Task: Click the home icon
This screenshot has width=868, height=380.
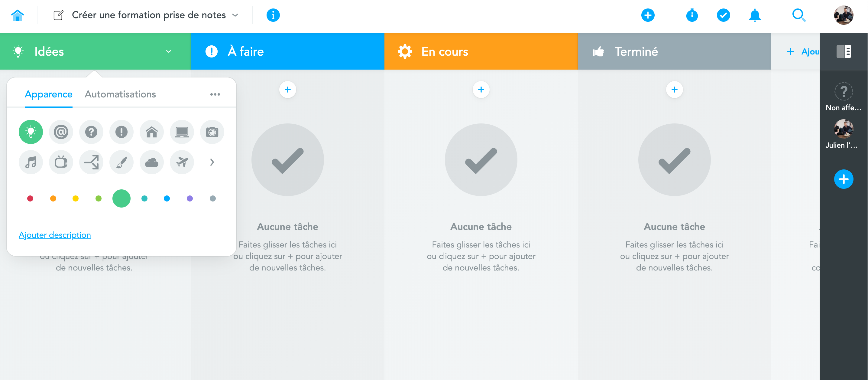Action: tap(18, 15)
